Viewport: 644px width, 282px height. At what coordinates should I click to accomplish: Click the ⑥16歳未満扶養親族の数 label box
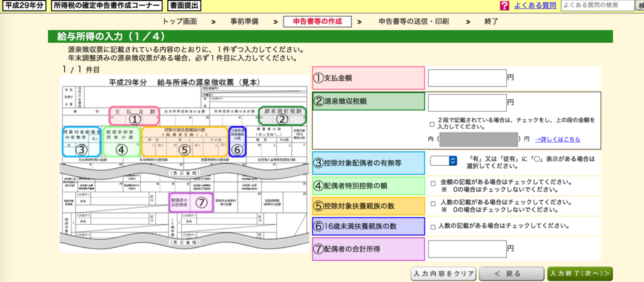369,226
